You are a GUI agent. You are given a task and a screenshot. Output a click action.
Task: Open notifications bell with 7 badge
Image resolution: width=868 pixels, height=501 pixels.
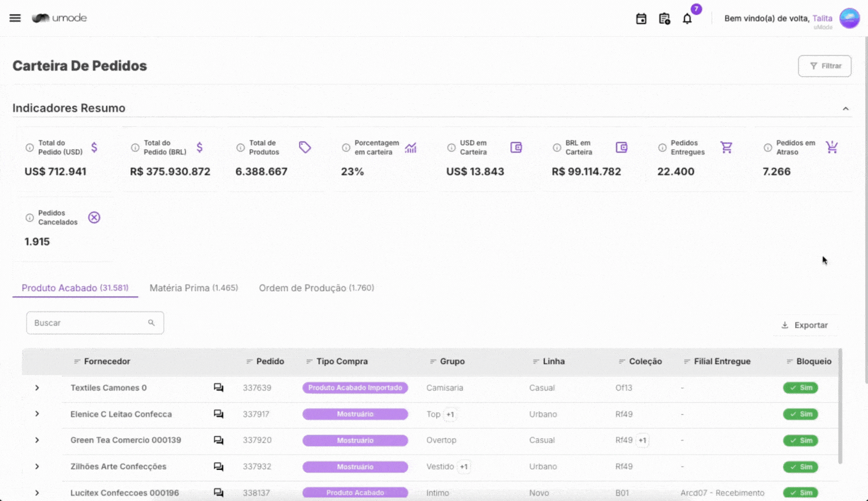pyautogui.click(x=687, y=19)
